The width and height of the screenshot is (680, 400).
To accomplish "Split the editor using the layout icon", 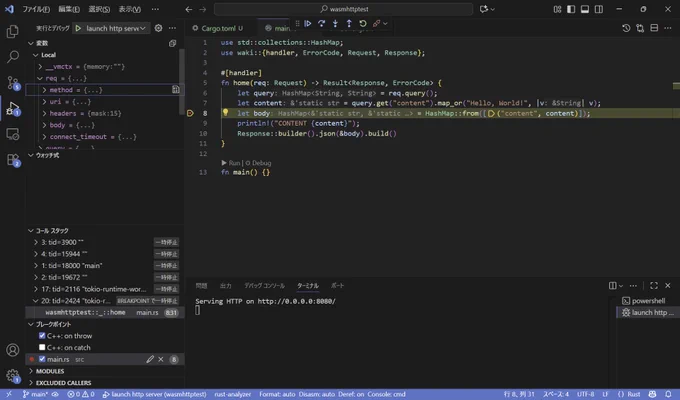I will [x=654, y=28].
